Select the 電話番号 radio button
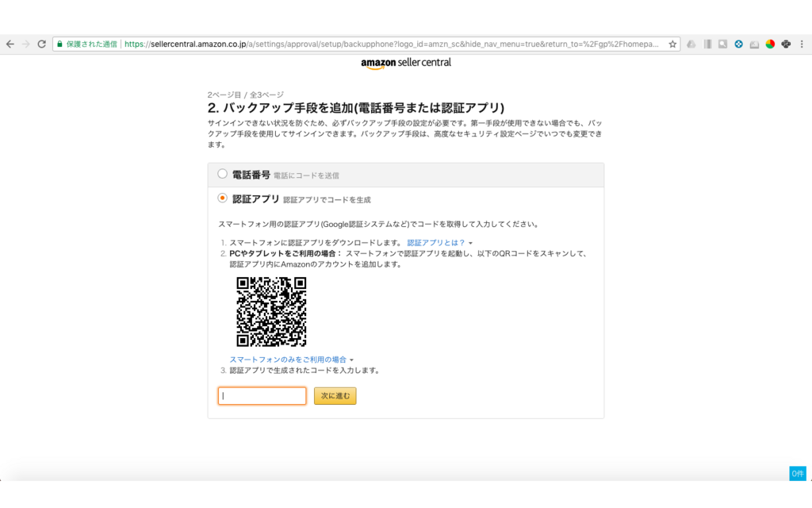 point(222,174)
